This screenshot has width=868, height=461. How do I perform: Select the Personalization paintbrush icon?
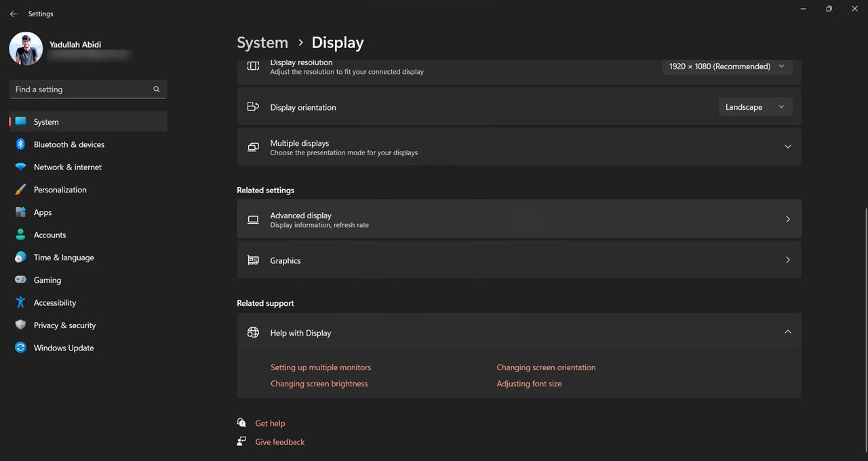(20, 189)
